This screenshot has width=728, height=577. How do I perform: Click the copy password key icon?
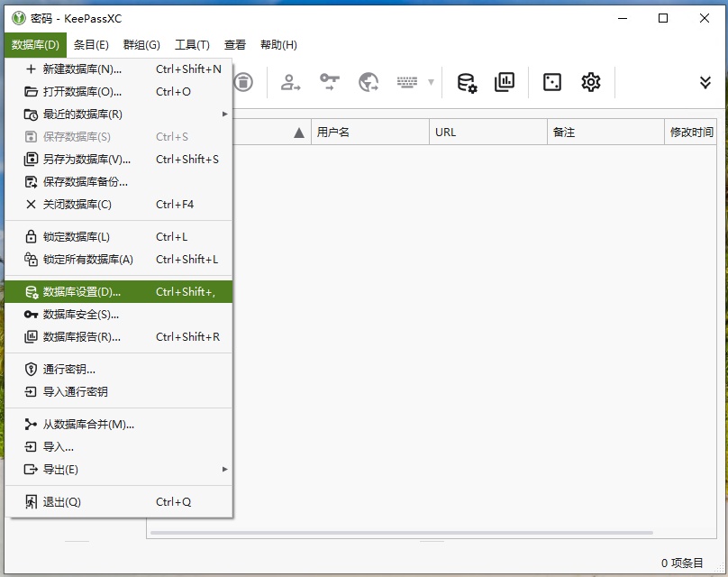[x=329, y=82]
